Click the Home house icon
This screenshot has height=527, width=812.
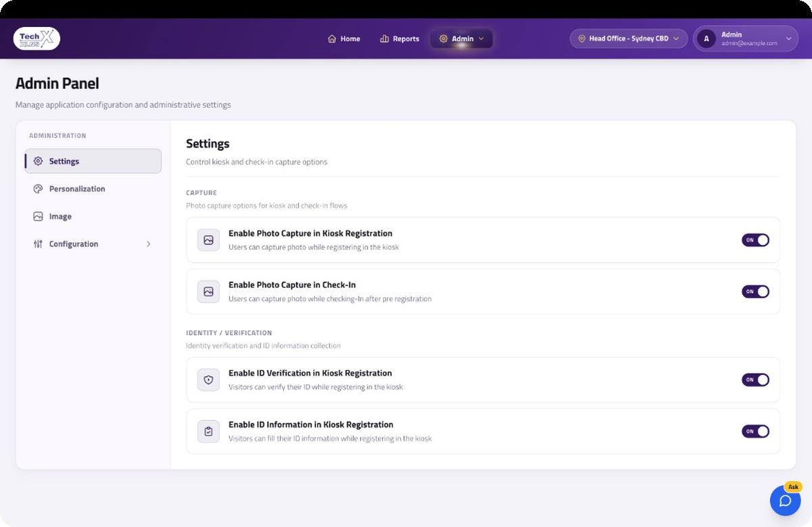click(332, 39)
